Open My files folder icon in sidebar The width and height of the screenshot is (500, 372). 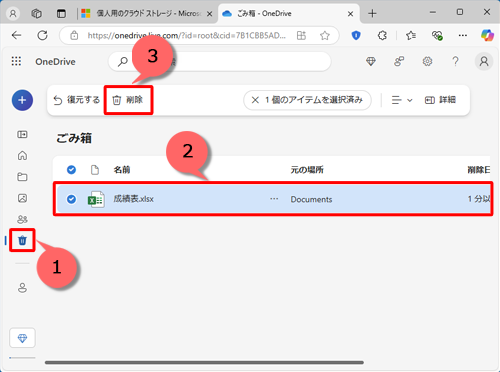[x=22, y=177]
